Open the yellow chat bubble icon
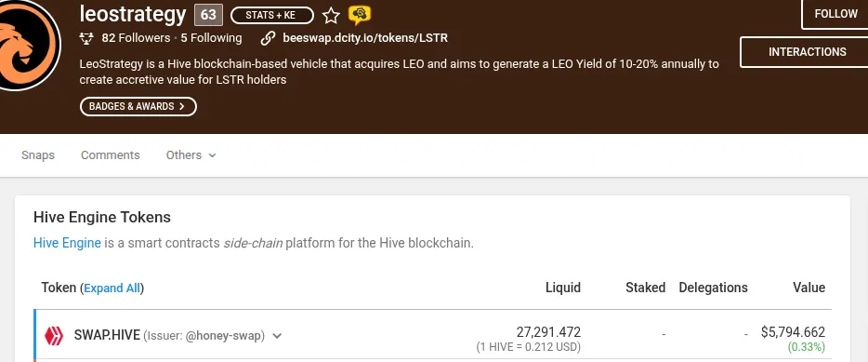The image size is (868, 362). pyautogui.click(x=360, y=16)
